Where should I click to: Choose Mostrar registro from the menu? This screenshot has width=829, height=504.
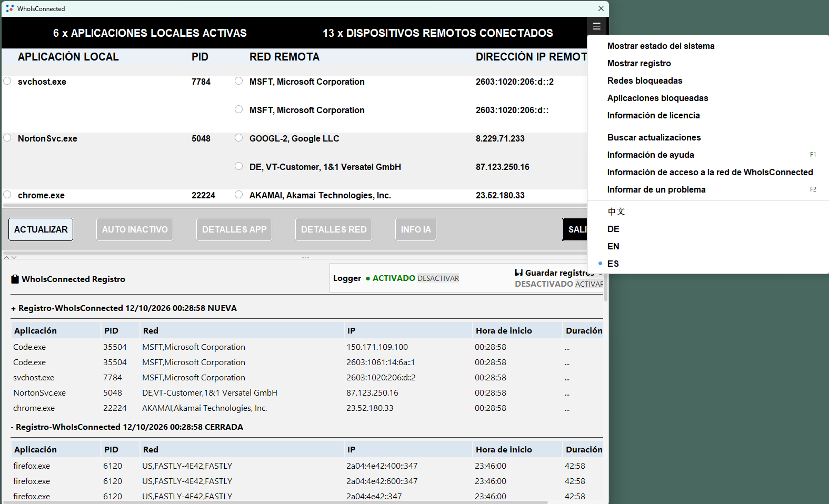[x=708, y=63]
